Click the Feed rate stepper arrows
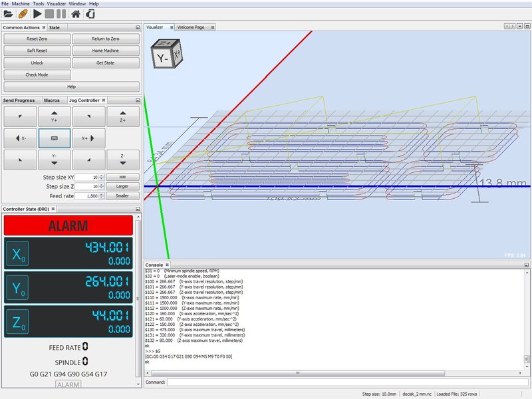 (x=102, y=196)
